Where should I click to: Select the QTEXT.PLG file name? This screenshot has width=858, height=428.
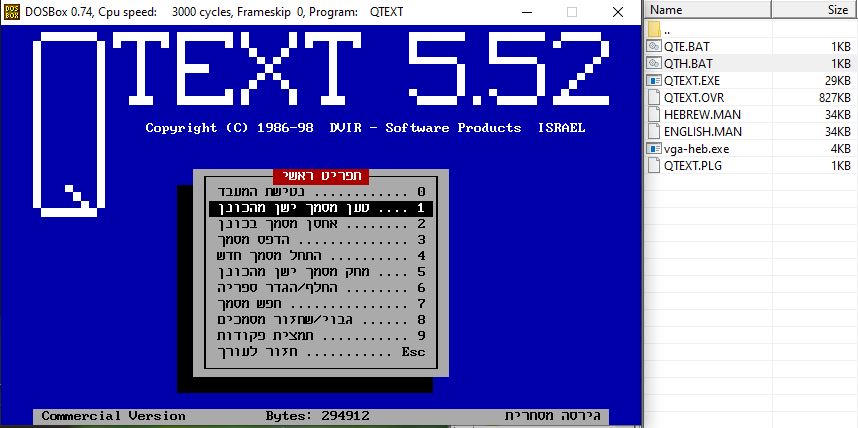(692, 166)
